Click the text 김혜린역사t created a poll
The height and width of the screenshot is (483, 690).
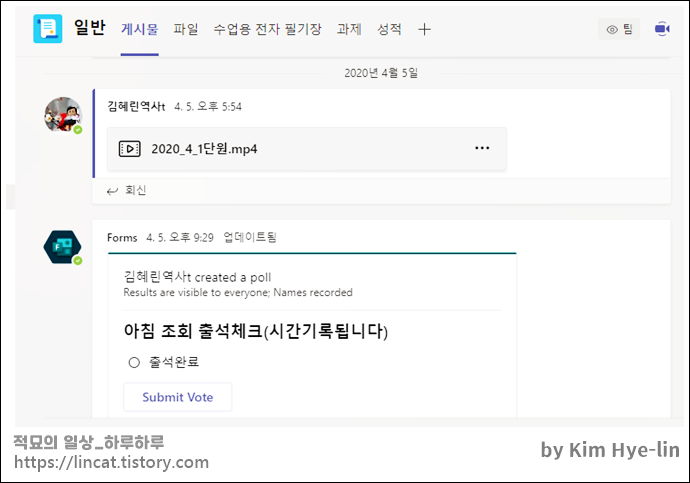pos(197,277)
